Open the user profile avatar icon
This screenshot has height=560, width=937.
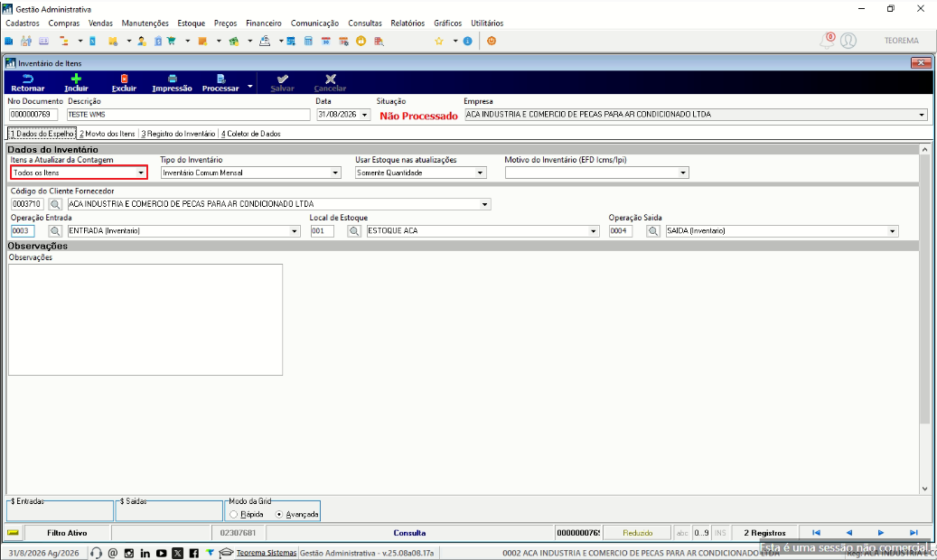pyautogui.click(x=848, y=41)
